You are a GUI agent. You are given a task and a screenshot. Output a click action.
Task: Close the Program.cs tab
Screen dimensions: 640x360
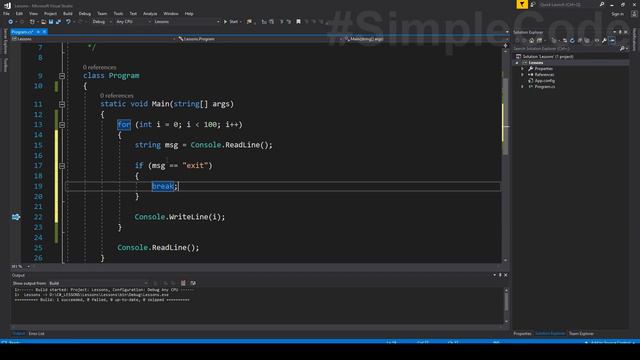[x=44, y=31]
